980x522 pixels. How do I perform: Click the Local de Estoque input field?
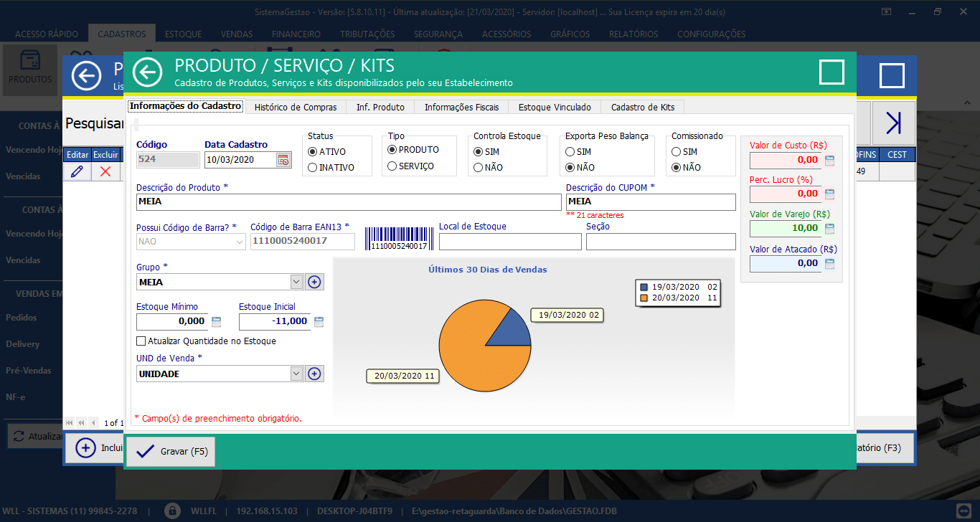(x=510, y=242)
